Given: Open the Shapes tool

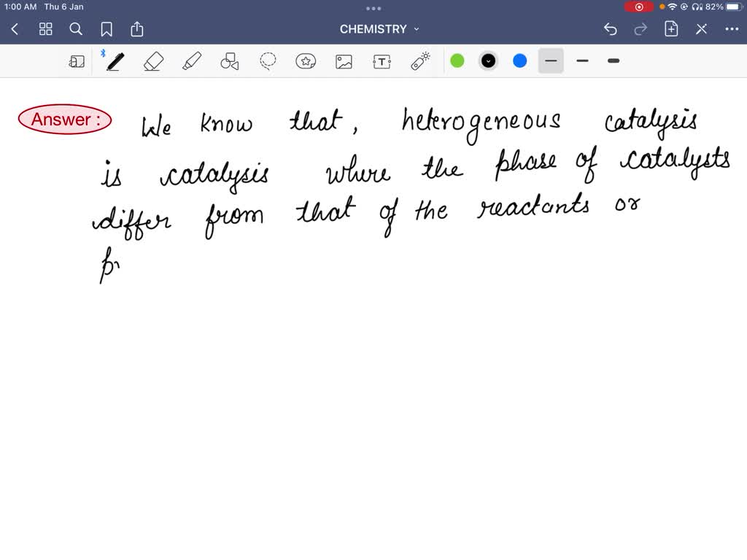Looking at the screenshot, I should [x=230, y=61].
